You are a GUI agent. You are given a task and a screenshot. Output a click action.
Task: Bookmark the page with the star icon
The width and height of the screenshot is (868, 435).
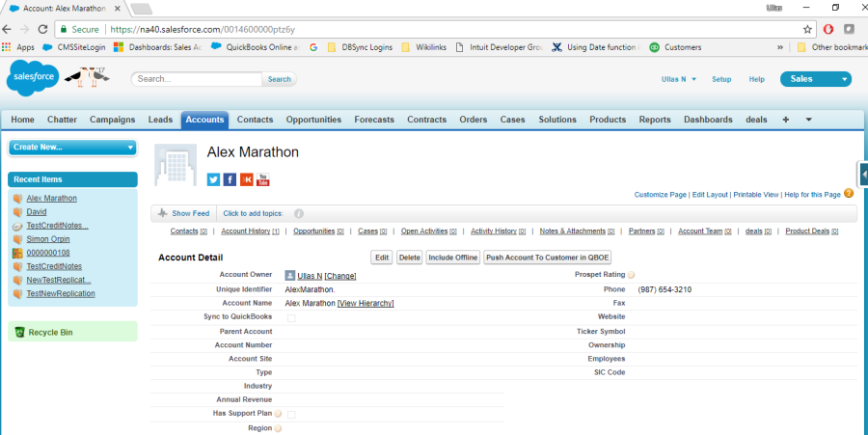coord(807,29)
